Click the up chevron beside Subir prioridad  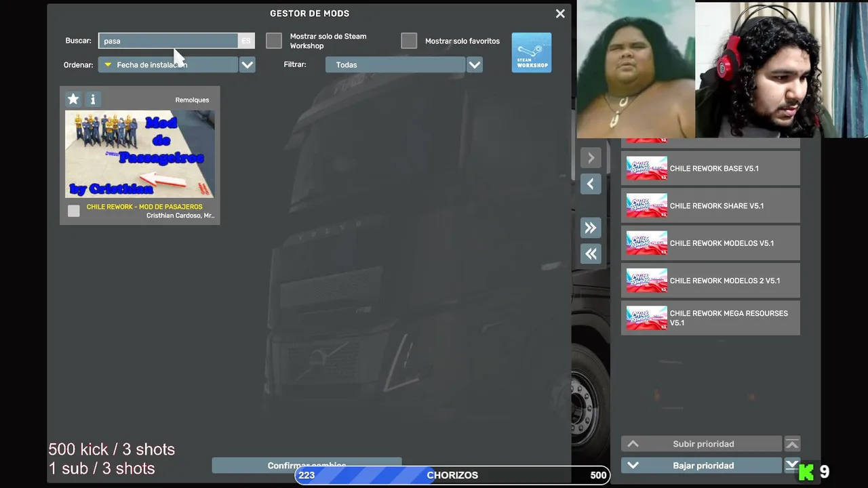633,444
